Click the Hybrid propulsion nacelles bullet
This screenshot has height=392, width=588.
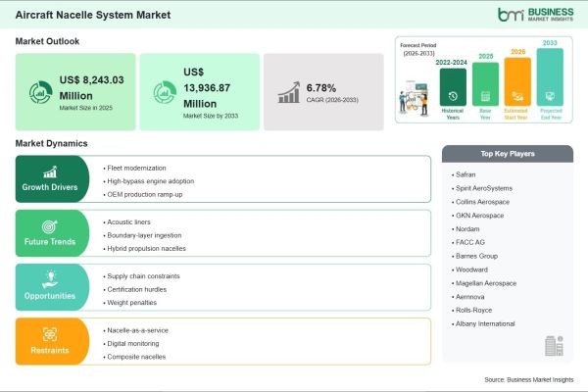[144, 248]
